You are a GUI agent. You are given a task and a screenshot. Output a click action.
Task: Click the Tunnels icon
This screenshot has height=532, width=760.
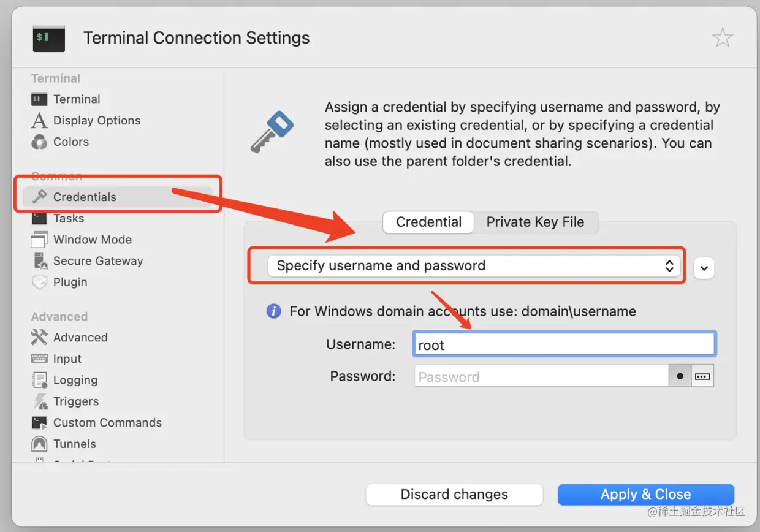(x=39, y=444)
